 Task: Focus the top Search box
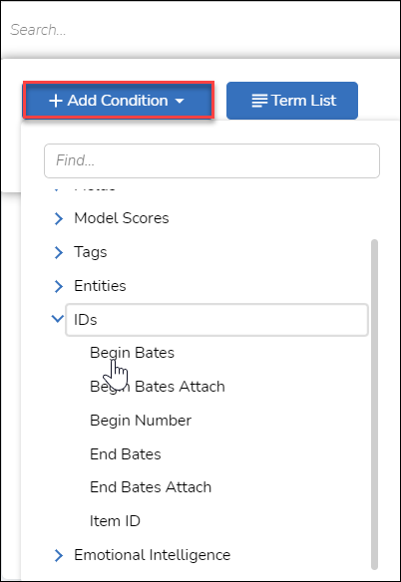200,30
